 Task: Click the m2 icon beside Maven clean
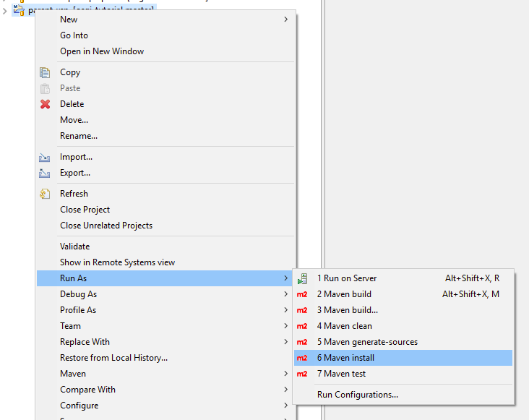click(x=303, y=326)
